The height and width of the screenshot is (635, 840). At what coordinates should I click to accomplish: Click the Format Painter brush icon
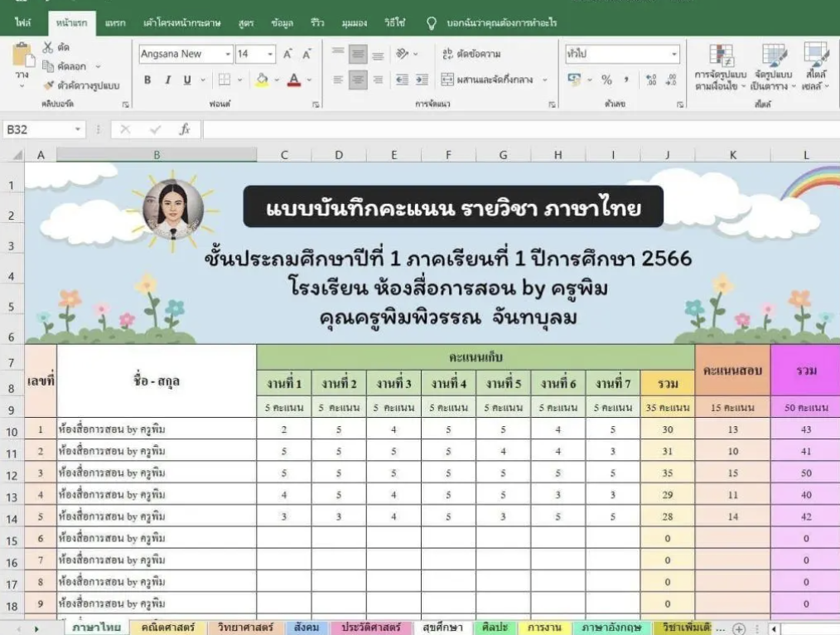click(49, 85)
